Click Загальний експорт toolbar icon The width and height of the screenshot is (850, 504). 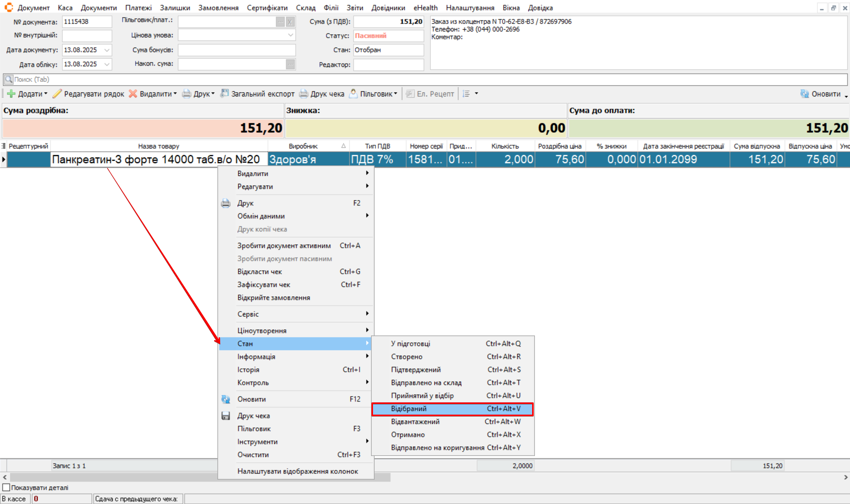225,94
